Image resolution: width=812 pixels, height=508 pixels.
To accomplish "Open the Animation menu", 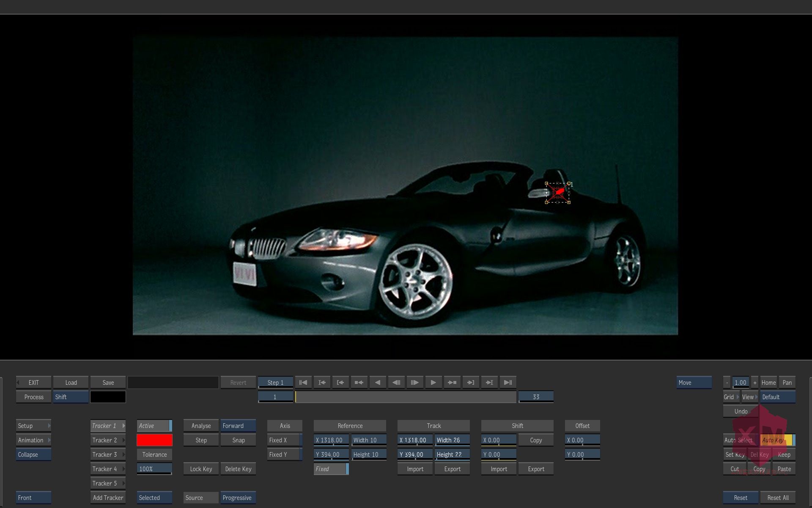I will 33,440.
